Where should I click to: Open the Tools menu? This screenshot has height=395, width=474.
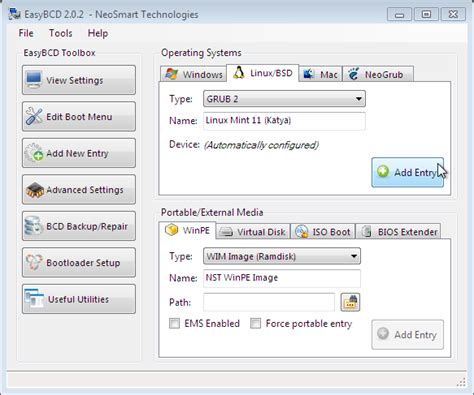(x=60, y=33)
